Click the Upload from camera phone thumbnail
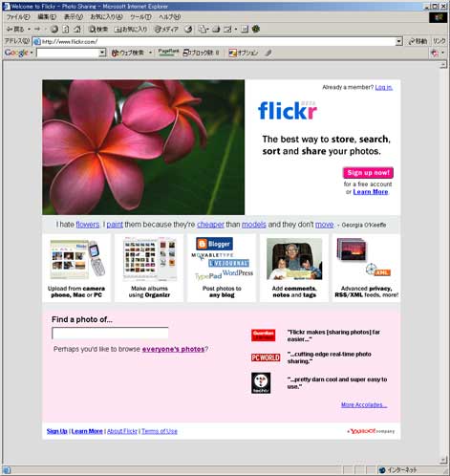 (x=77, y=260)
